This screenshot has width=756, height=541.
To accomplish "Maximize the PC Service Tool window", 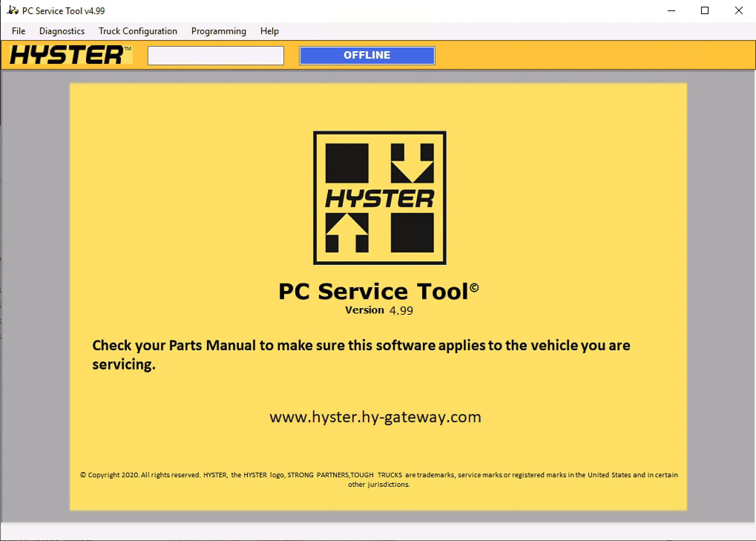I will [x=705, y=11].
